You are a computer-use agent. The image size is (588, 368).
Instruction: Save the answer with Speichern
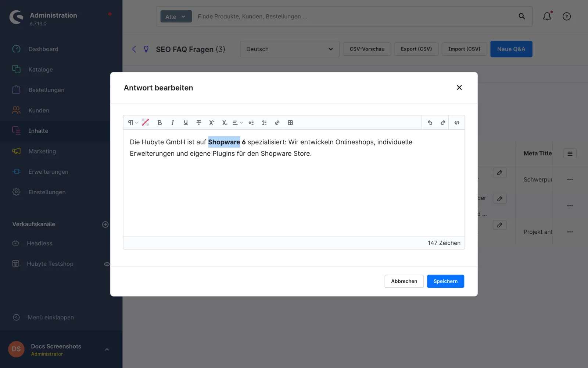(x=445, y=281)
